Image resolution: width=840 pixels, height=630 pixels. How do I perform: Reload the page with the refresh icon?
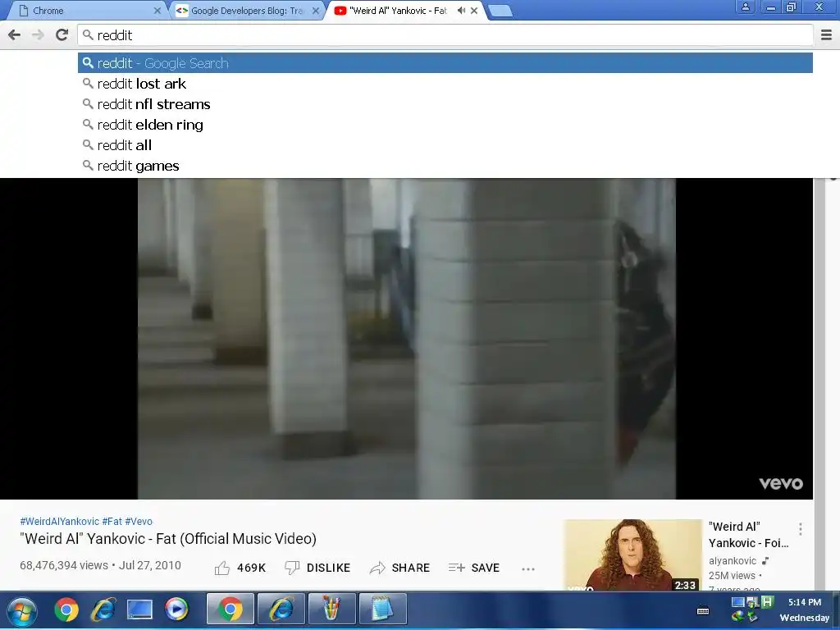click(62, 35)
